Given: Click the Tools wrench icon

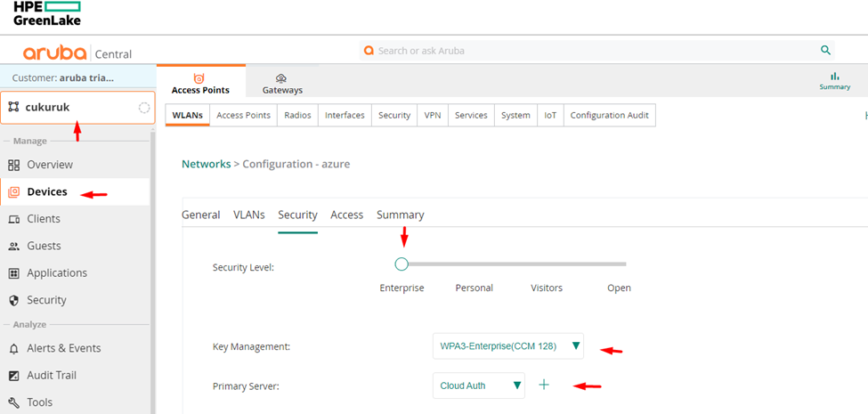Looking at the screenshot, I should 15,403.
